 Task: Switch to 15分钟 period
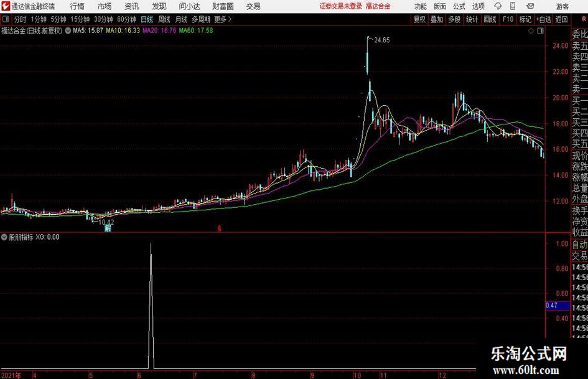(x=80, y=19)
